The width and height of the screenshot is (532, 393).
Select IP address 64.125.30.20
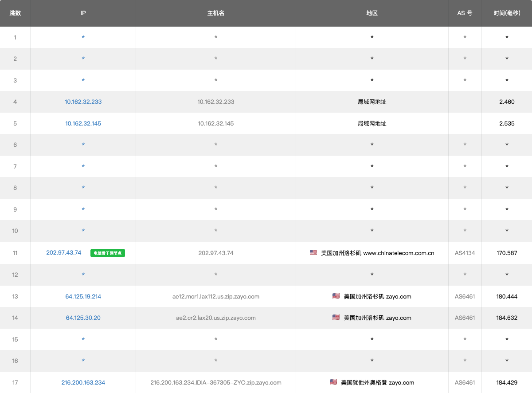point(83,318)
